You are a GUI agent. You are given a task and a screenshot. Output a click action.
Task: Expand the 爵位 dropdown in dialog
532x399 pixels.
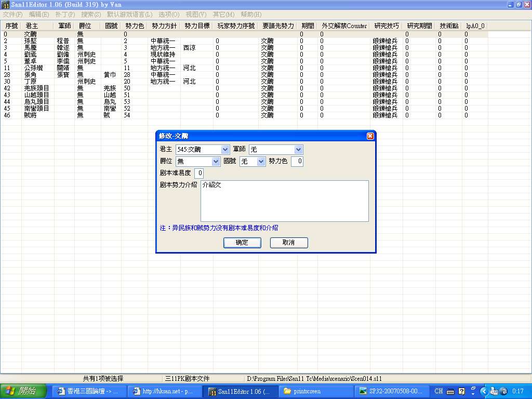point(216,162)
